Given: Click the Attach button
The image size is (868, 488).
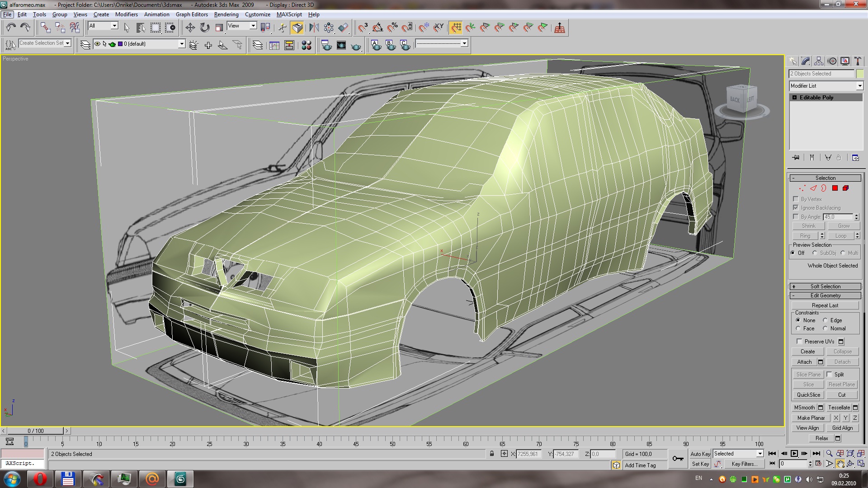Looking at the screenshot, I should point(804,362).
